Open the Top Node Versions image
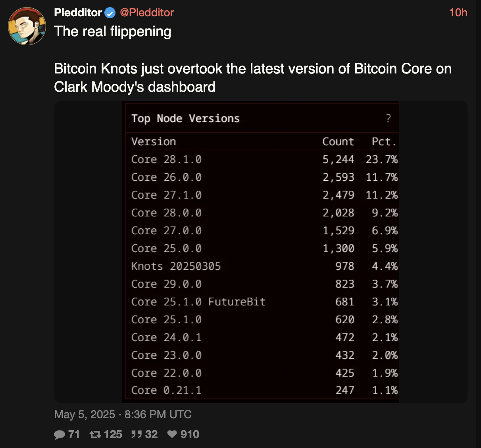Viewport: 481px width, 448px height. [x=261, y=252]
